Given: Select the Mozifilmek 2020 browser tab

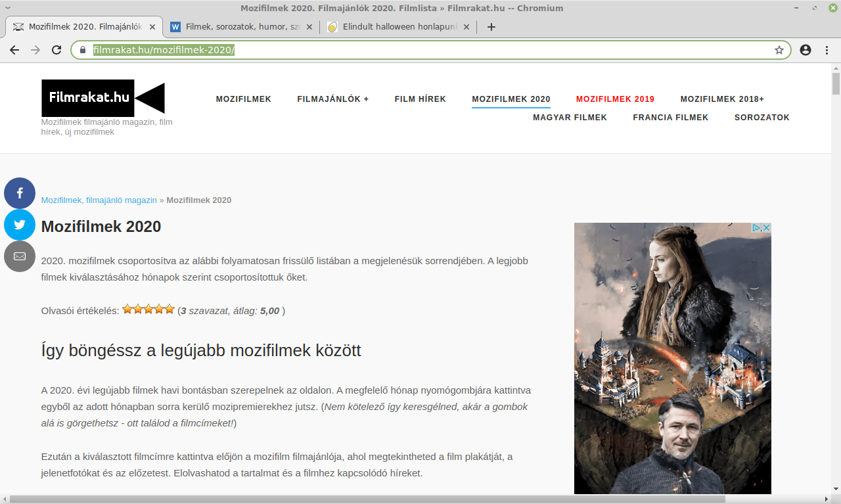Looking at the screenshot, I should 85,27.
